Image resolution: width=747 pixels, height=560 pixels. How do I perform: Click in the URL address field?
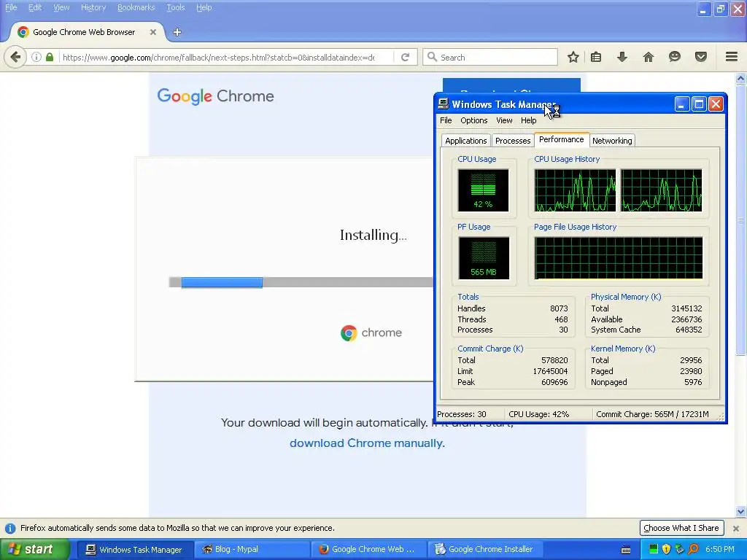(x=218, y=58)
